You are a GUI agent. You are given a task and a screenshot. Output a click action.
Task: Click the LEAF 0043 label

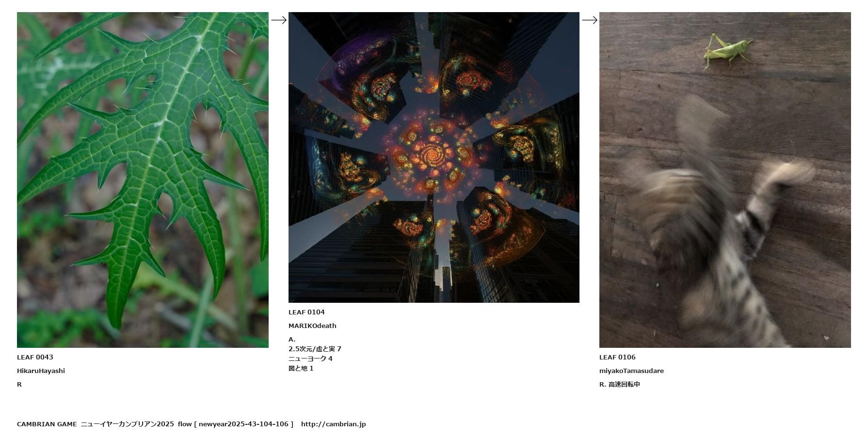pos(35,357)
